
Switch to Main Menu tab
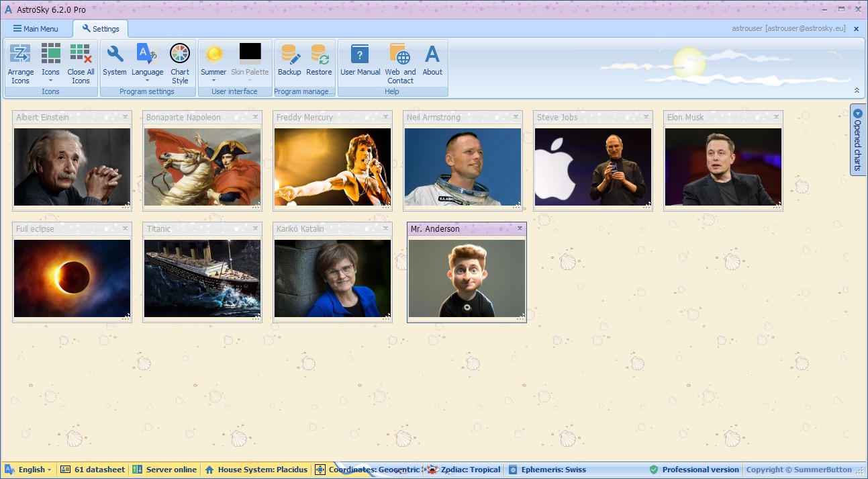pos(36,29)
